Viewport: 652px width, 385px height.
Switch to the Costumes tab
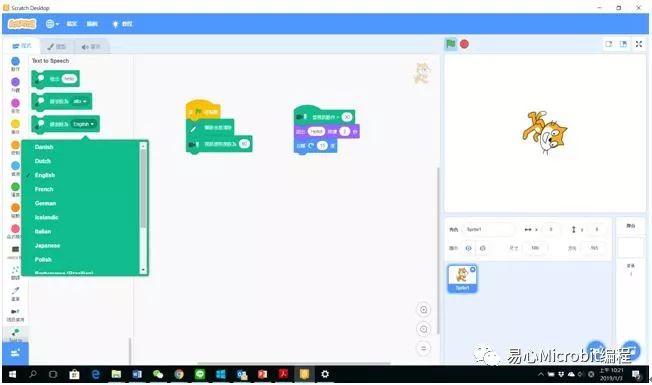pyautogui.click(x=57, y=47)
